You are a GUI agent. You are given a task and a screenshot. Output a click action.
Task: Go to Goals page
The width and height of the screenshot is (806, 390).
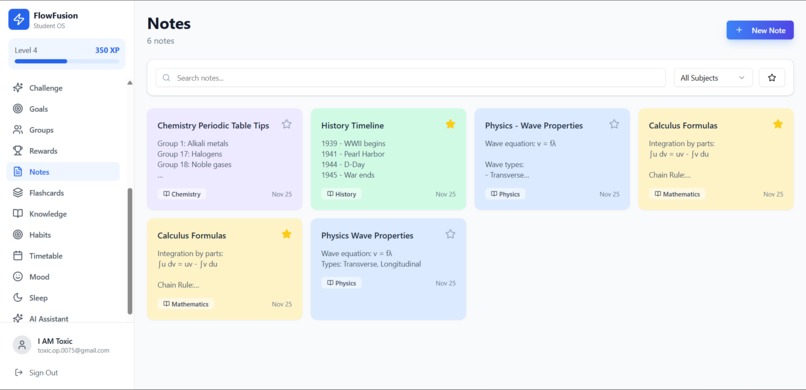click(x=63, y=109)
